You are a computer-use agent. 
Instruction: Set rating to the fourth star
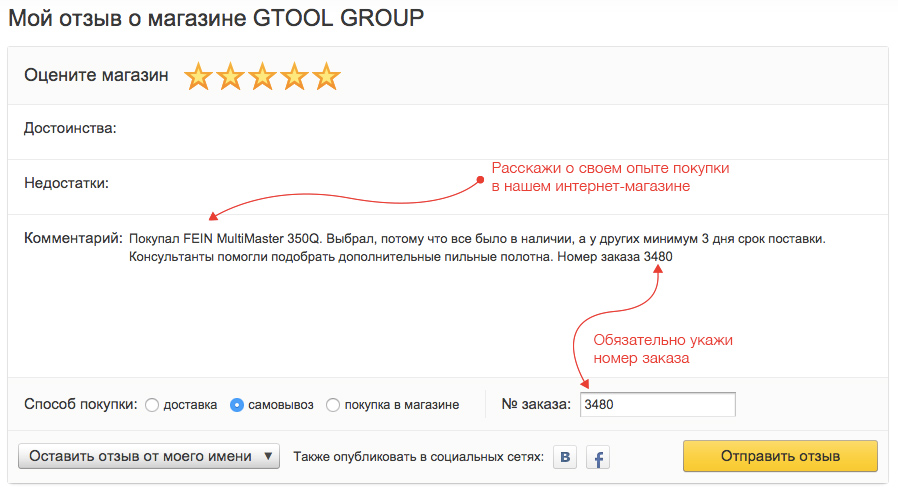point(294,76)
